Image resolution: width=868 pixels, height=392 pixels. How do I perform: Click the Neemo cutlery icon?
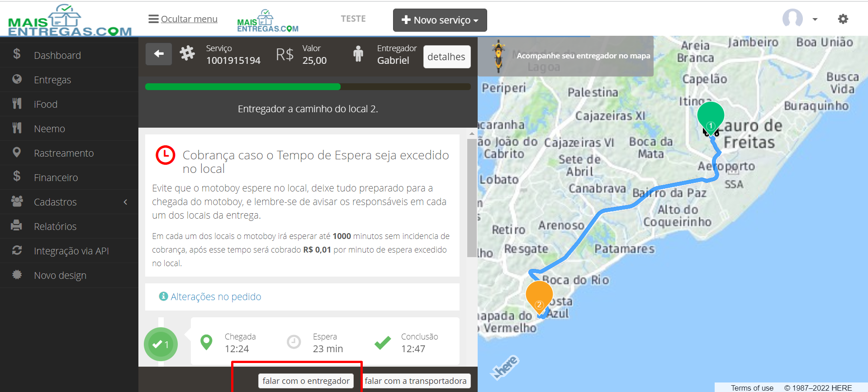coord(17,128)
